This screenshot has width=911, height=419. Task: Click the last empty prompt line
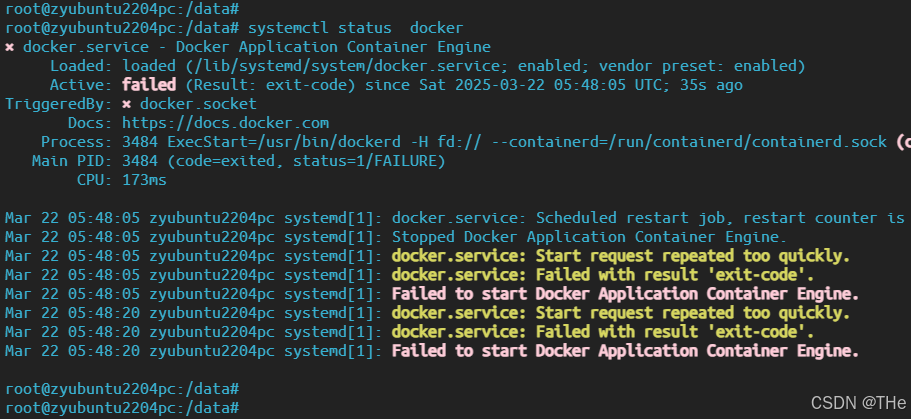click(x=122, y=407)
